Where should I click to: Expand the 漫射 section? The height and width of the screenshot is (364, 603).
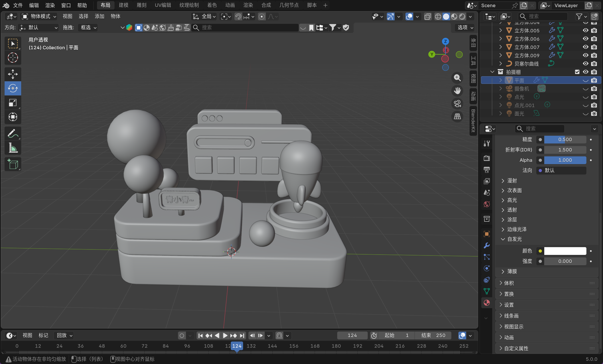click(512, 181)
